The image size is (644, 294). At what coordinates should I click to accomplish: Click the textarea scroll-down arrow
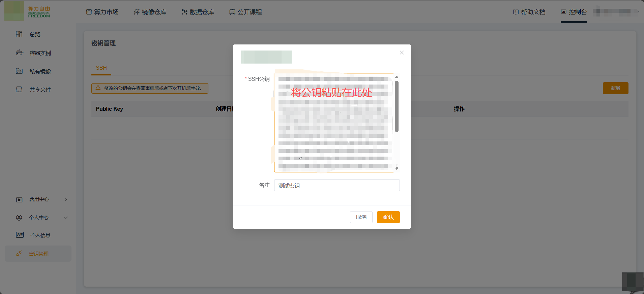click(397, 168)
